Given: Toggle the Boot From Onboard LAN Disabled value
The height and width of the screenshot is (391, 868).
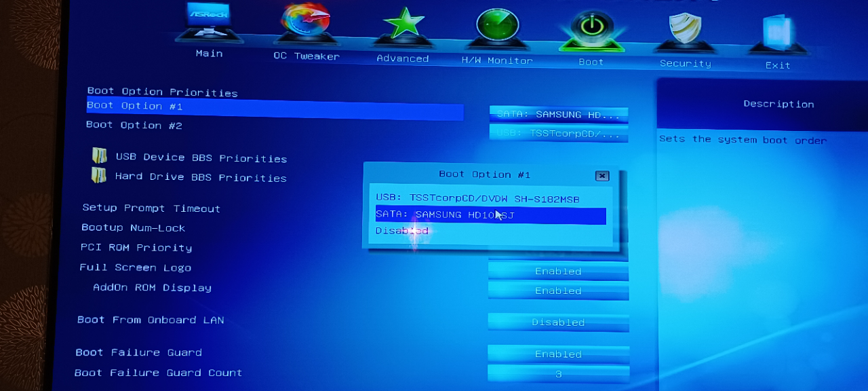Looking at the screenshot, I should point(558,322).
